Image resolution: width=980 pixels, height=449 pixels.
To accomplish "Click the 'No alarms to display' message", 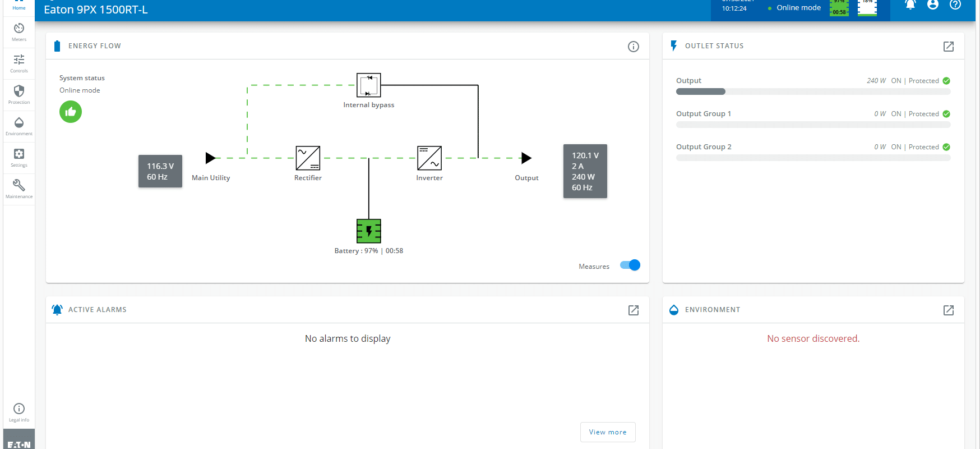I will (x=348, y=338).
